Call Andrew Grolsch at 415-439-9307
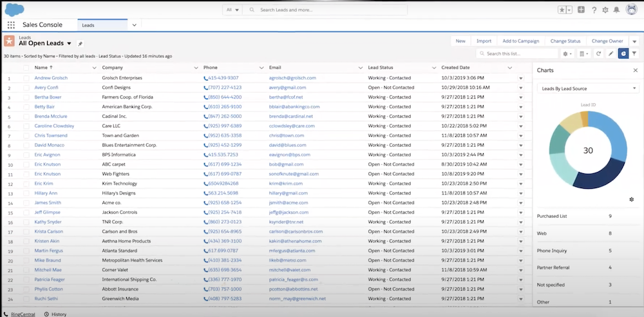 221,78
